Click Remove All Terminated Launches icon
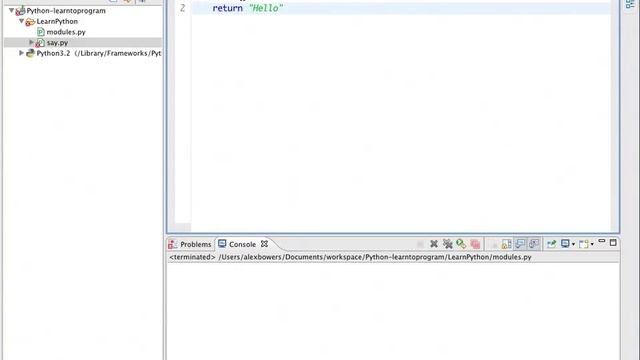Screen dimensions: 640x360 (448, 244)
